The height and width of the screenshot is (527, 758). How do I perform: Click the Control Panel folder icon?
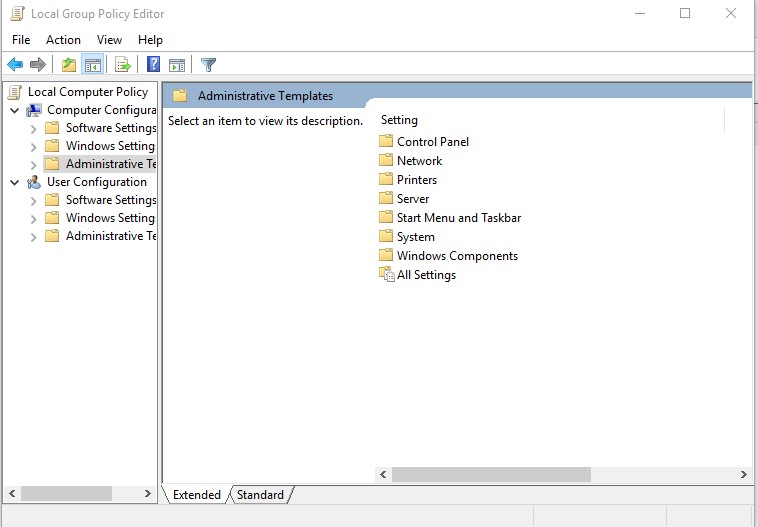point(386,141)
